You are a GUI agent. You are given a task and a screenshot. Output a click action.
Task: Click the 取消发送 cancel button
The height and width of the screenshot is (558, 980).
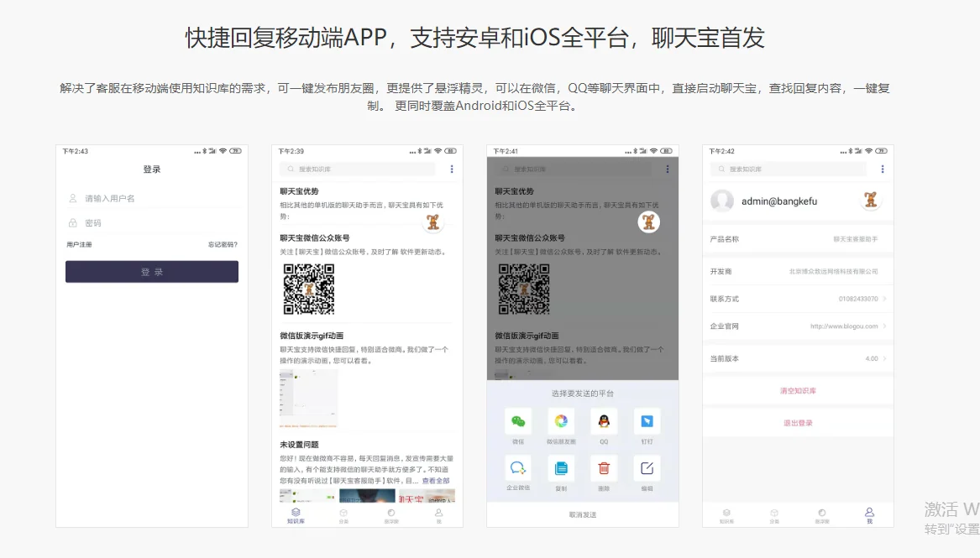tap(583, 515)
